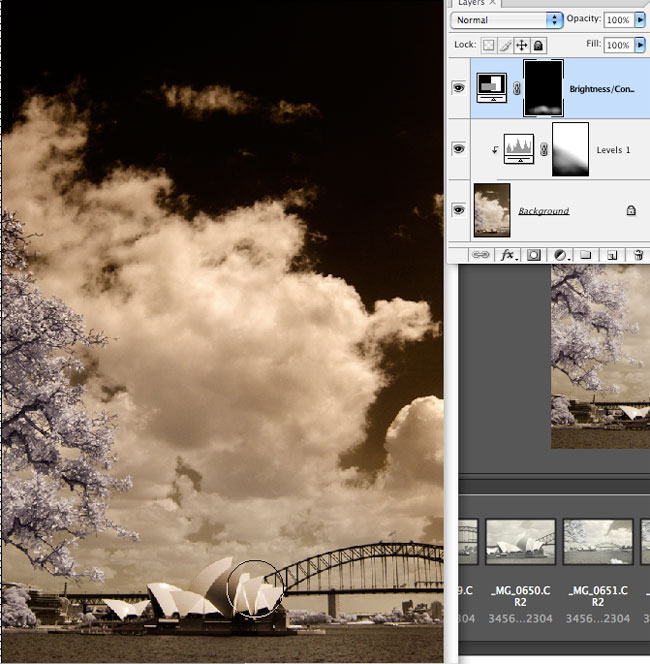The height and width of the screenshot is (664, 650).
Task: Toggle visibility of Levels 1 layer
Action: [459, 149]
